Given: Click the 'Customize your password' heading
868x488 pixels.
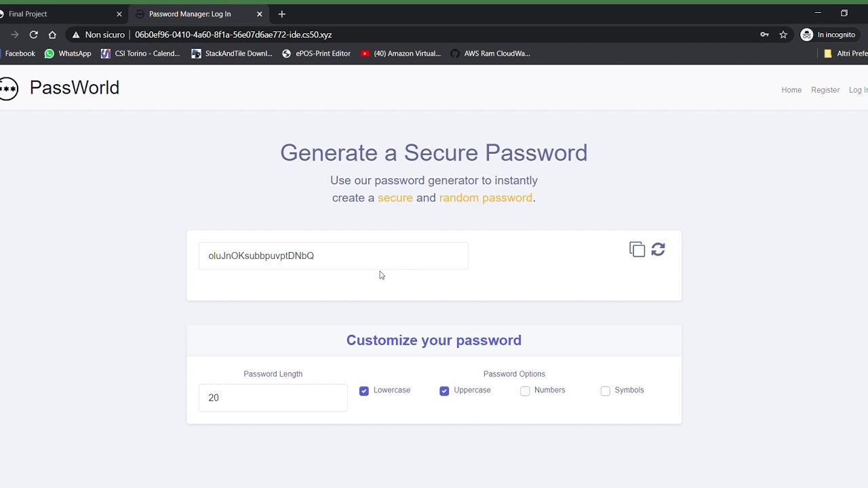Looking at the screenshot, I should tap(434, 340).
